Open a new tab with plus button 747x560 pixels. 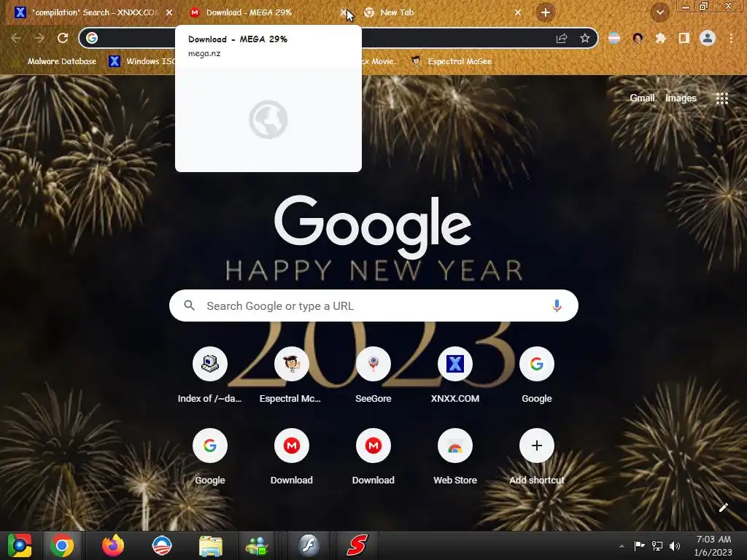(x=546, y=12)
